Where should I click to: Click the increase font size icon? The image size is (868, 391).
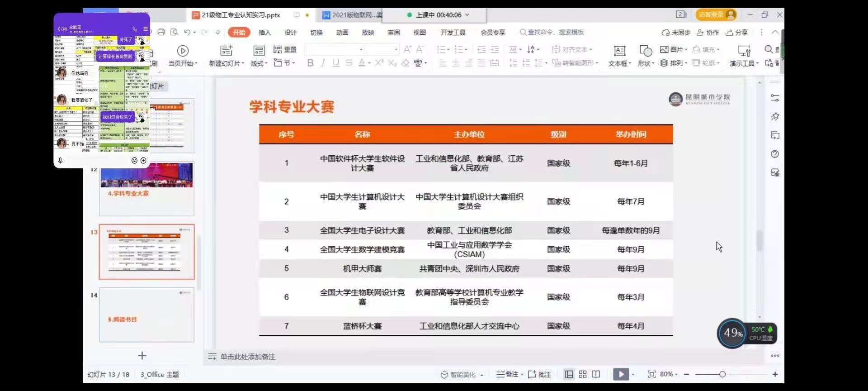point(407,49)
